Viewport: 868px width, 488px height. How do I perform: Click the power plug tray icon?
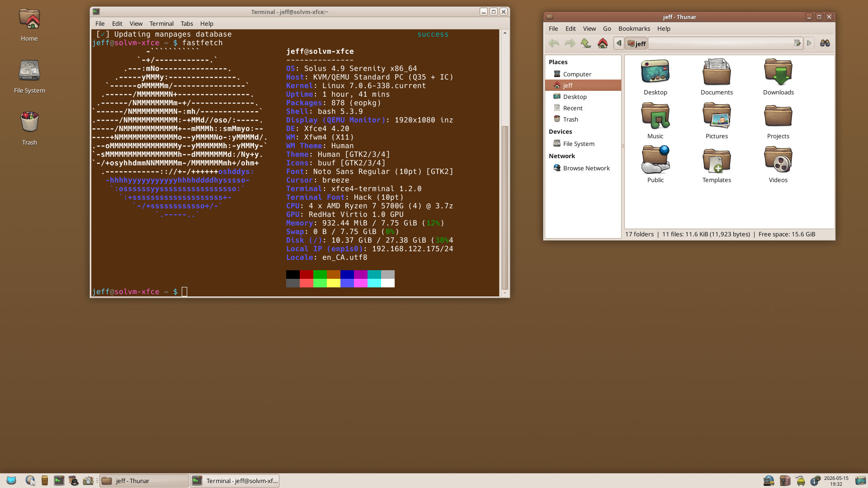coord(800,481)
